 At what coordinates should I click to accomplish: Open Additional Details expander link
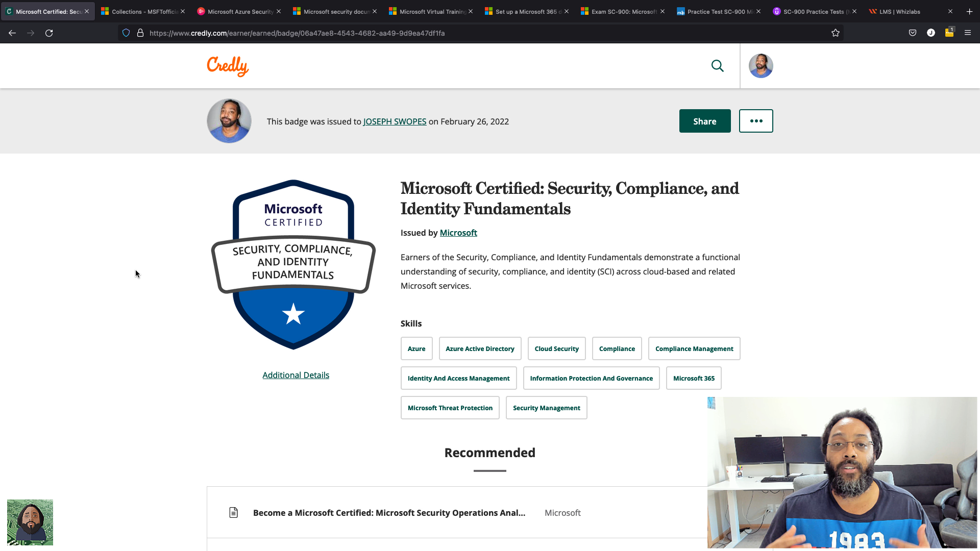coord(296,375)
